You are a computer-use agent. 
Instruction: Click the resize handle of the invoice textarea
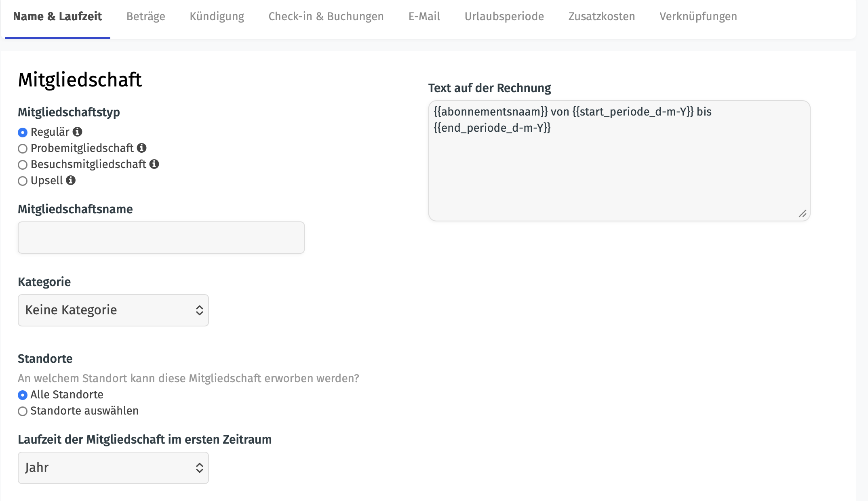(803, 214)
